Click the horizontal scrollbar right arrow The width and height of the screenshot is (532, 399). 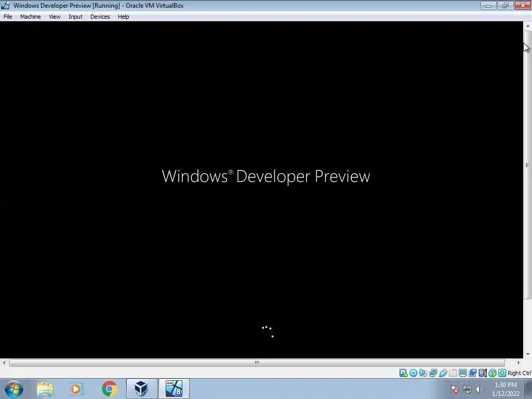pyautogui.click(x=518, y=363)
